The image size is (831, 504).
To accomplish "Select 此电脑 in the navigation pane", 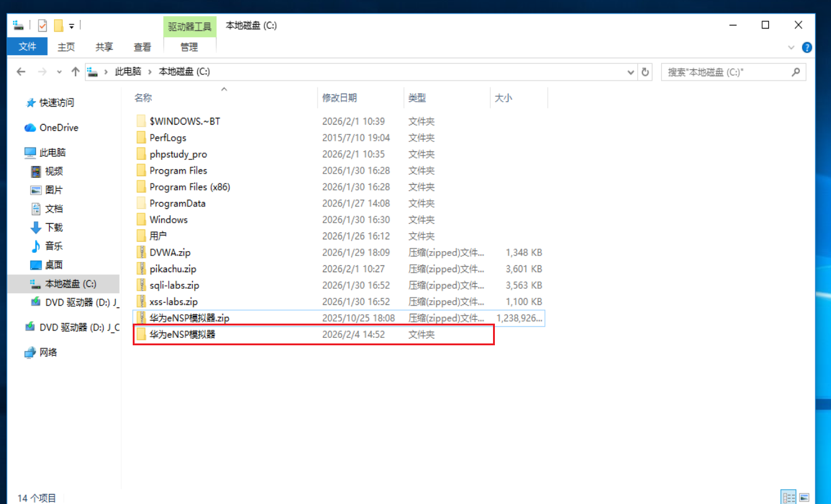I will coord(45,153).
